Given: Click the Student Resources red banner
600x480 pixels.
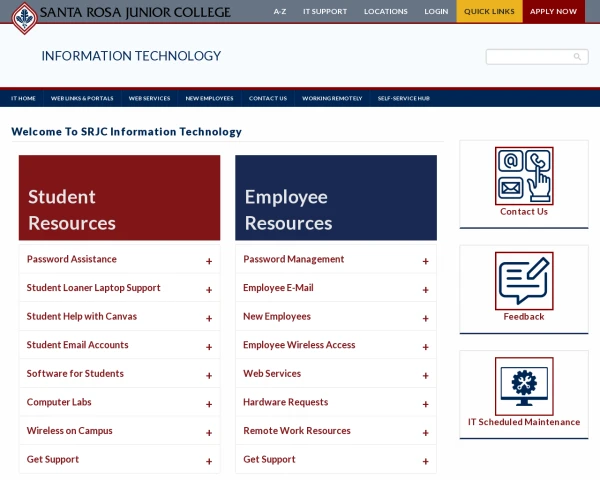Looking at the screenshot, I should tap(119, 198).
